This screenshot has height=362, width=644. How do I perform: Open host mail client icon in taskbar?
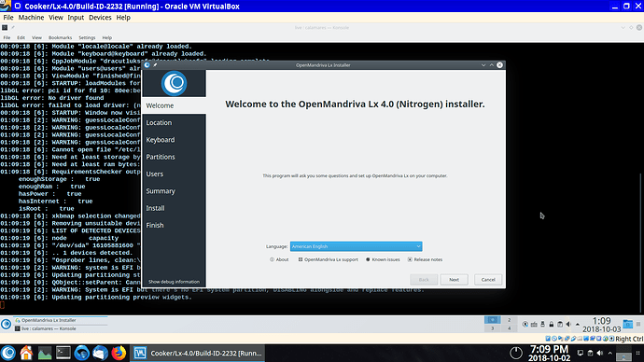click(x=100, y=353)
